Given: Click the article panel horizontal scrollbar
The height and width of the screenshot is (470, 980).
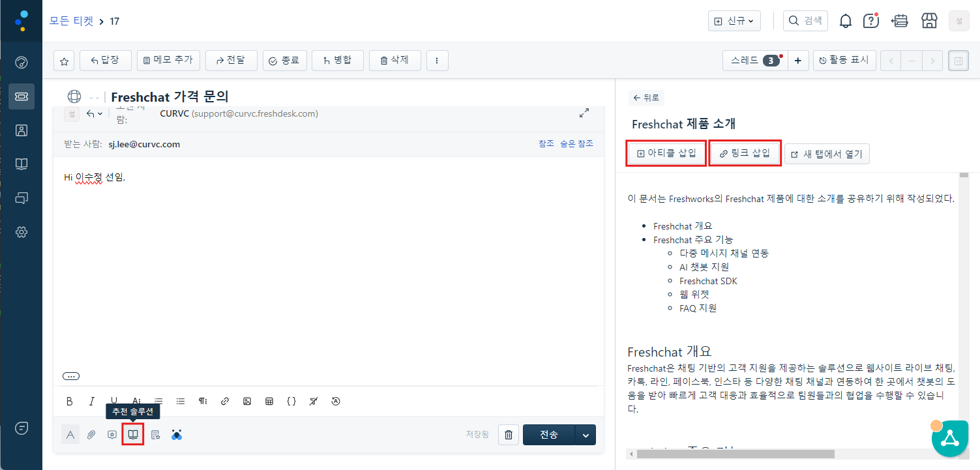Looking at the screenshot, I should (734, 454).
